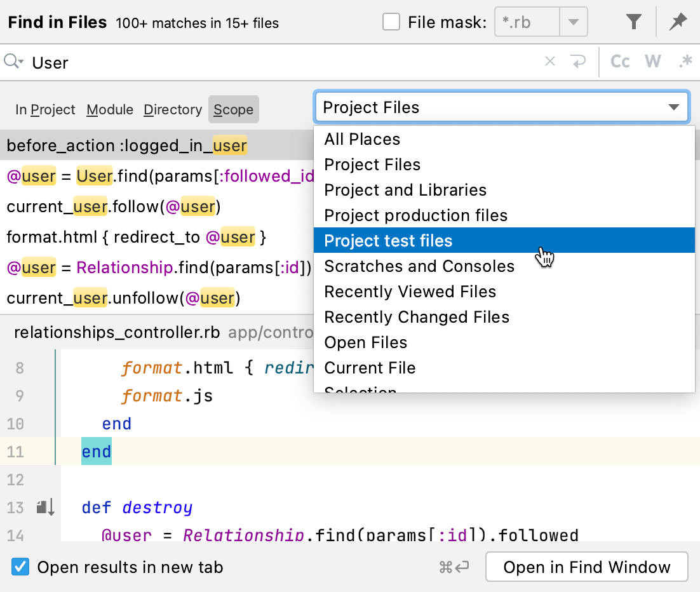Click Open in Find Window button

click(586, 567)
